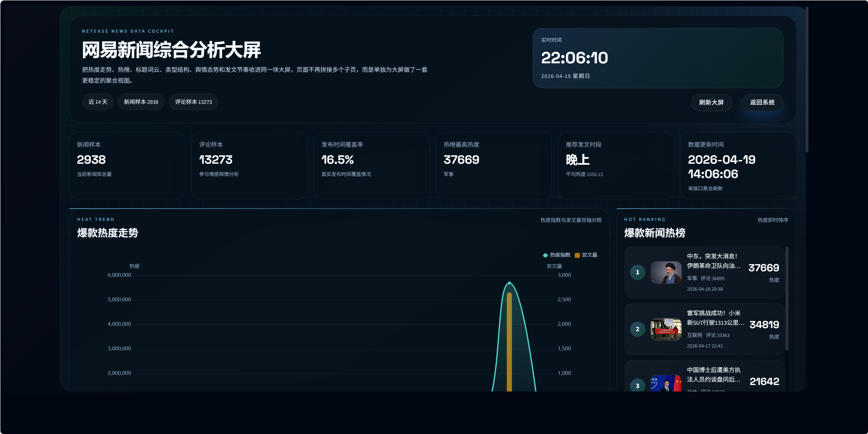Click rank 2 badge in hot ranking
This screenshot has height=434, width=868.
click(637, 329)
